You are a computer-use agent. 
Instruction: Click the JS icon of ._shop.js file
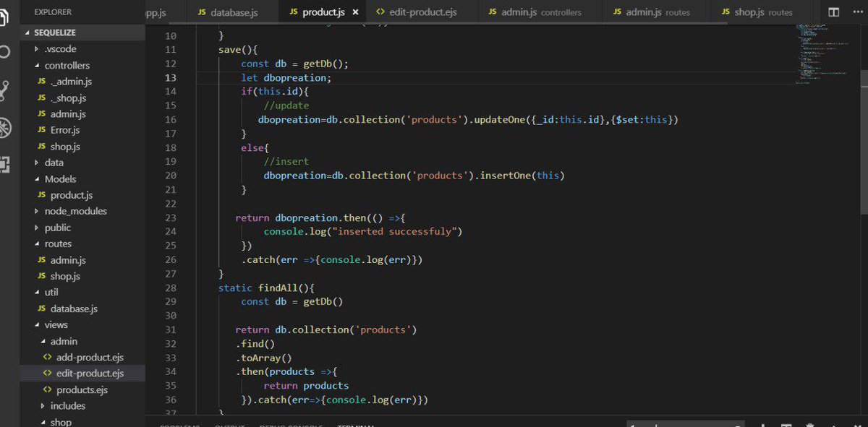point(42,98)
